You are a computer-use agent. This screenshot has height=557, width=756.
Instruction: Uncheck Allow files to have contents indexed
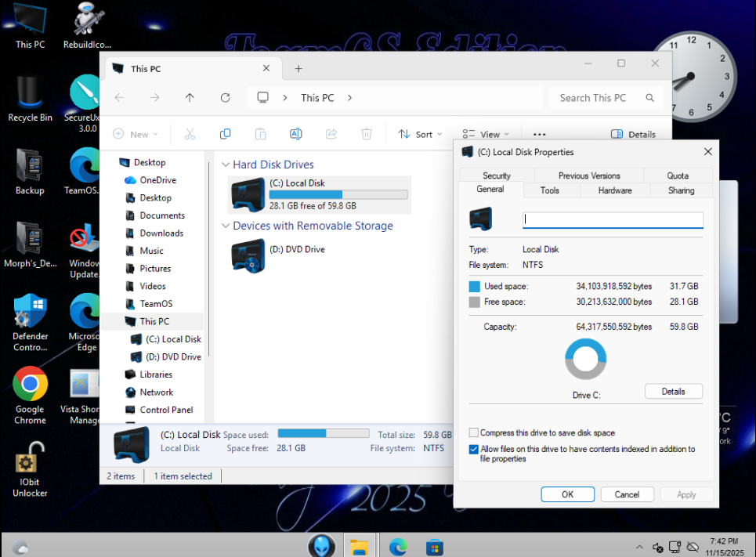coord(473,450)
